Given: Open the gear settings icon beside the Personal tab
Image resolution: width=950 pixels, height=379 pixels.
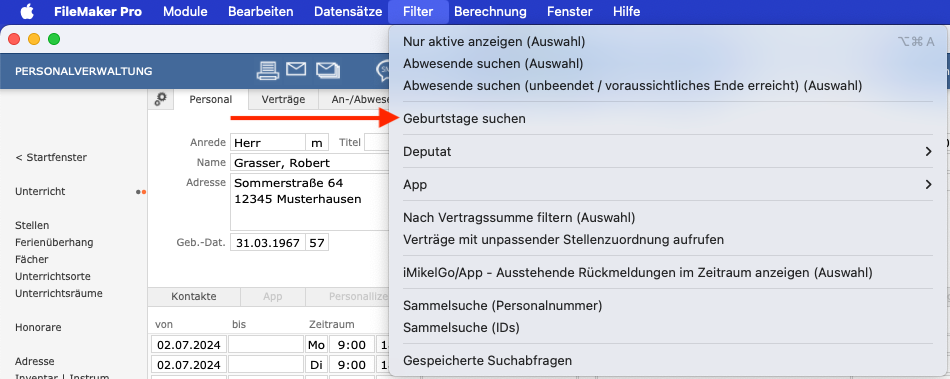Looking at the screenshot, I should tap(161, 99).
